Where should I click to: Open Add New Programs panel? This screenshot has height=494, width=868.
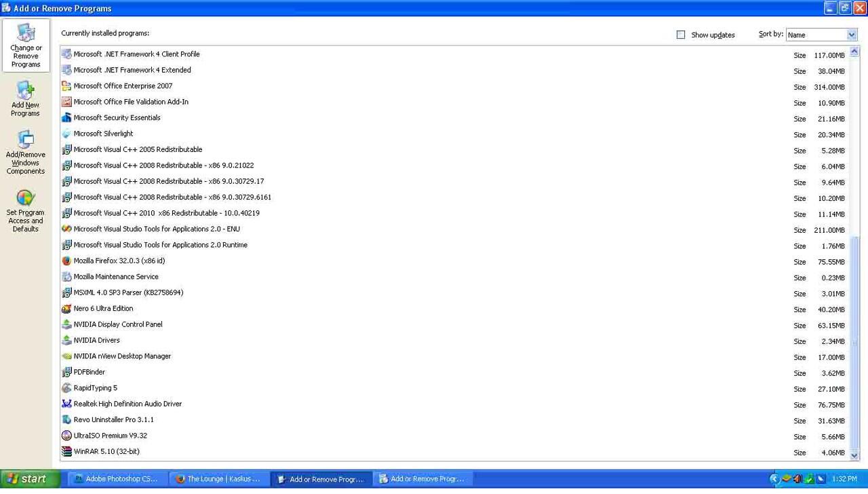coord(25,99)
